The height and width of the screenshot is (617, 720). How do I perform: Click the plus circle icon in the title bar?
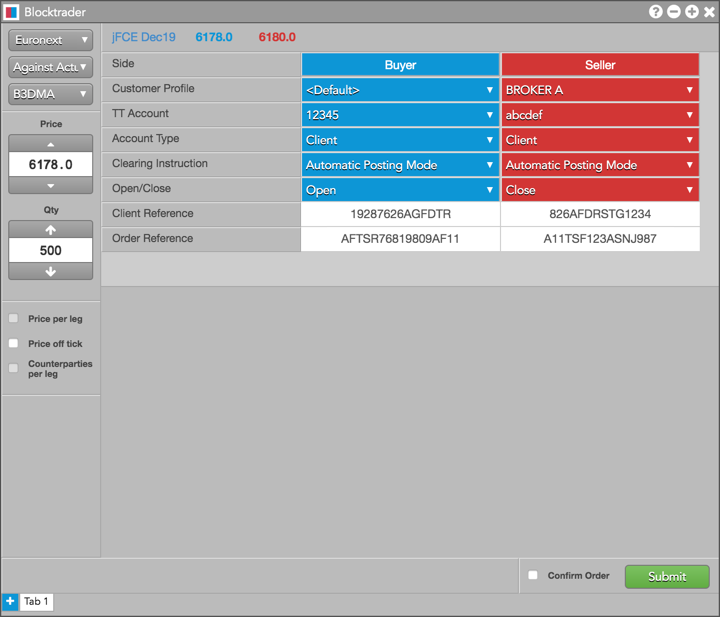(692, 11)
